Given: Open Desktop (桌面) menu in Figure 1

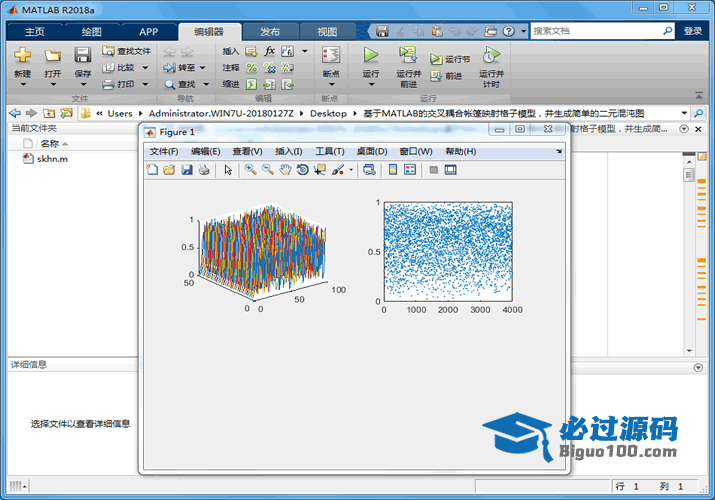Looking at the screenshot, I should point(372,151).
